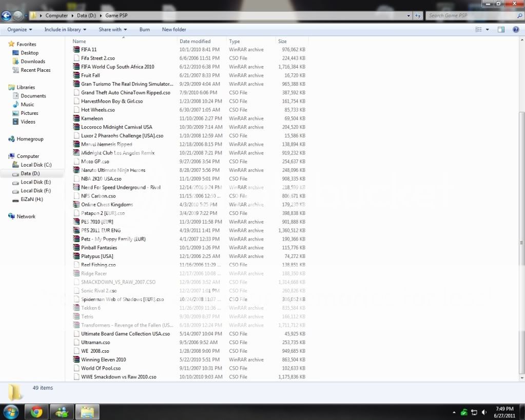
Task: Click the Kameleon archive icon
Action: [x=76, y=118]
